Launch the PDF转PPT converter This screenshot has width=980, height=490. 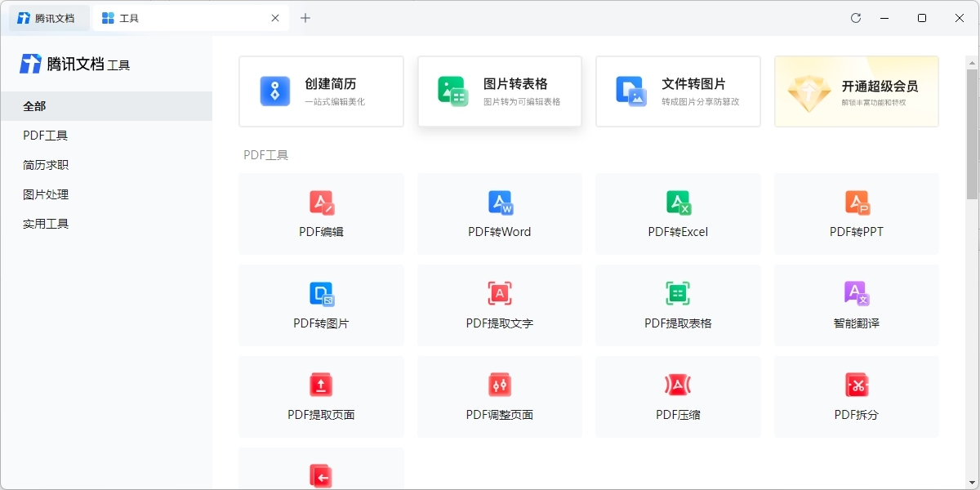tap(856, 214)
